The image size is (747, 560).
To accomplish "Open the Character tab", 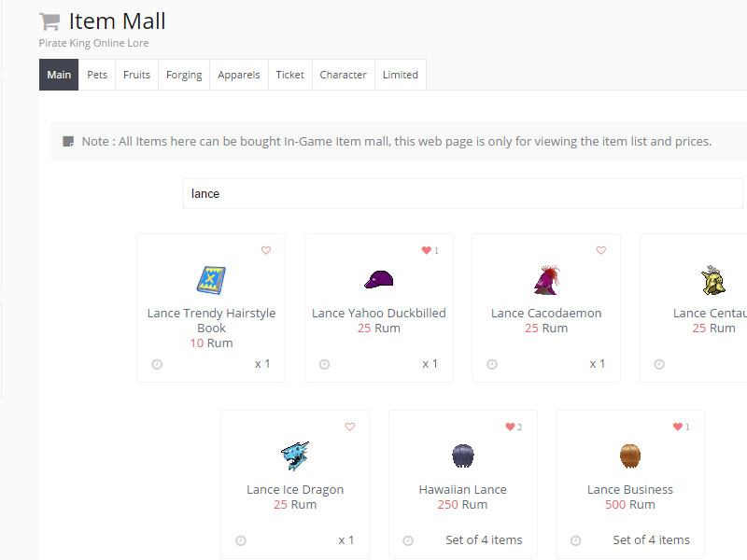I will pyautogui.click(x=343, y=75).
